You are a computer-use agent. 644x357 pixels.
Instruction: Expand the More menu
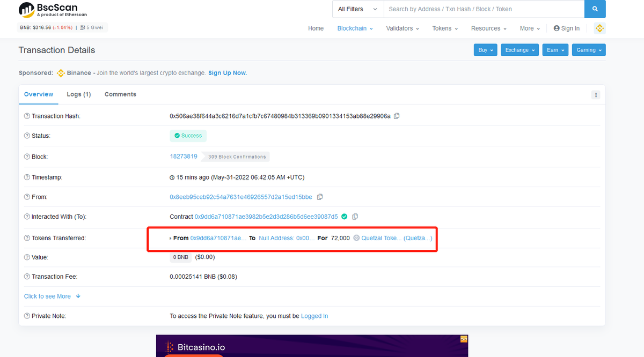530,28
